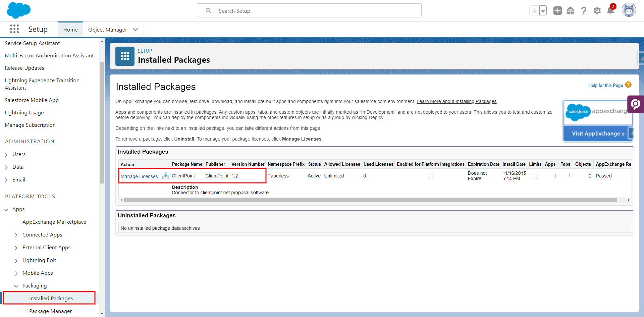Open the favorites list dropdown arrow
Screen dimensions: 644x317
543,11
